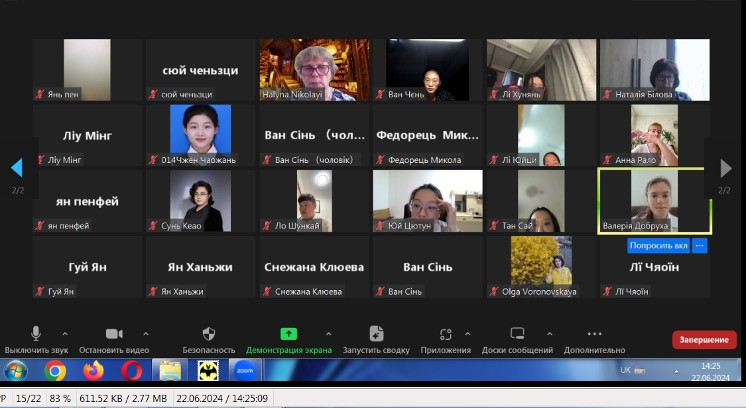Mute microphone with Выключить звук button

tap(36, 340)
